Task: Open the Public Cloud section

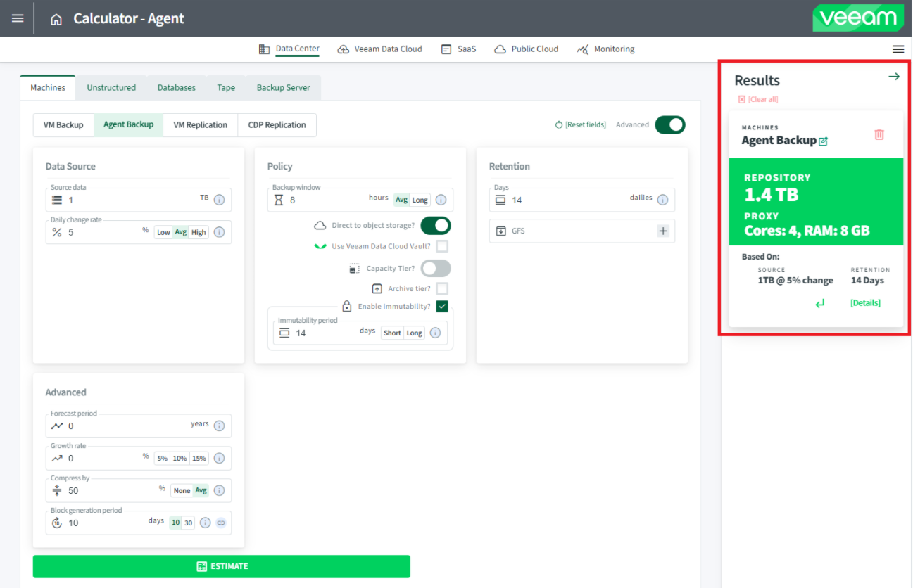Action: [527, 49]
